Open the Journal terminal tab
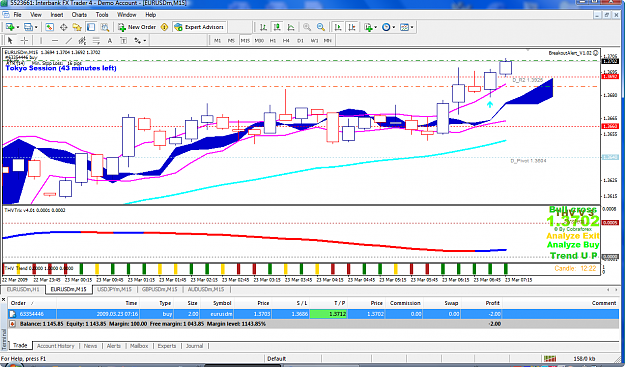This screenshot has height=367, width=625. pyautogui.click(x=194, y=346)
